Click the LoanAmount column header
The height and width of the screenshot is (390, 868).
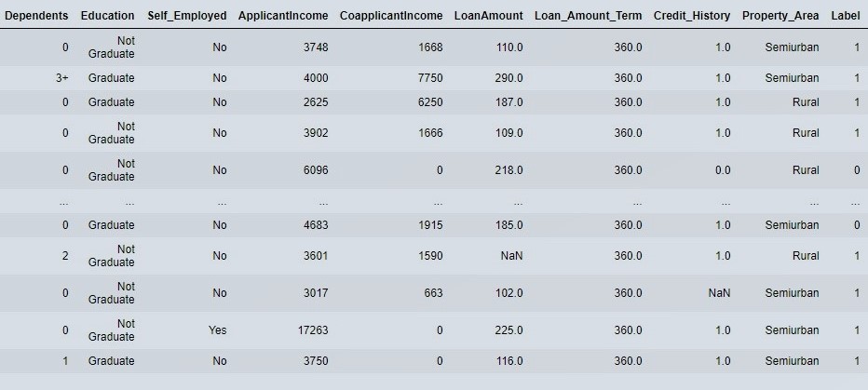pyautogui.click(x=488, y=16)
